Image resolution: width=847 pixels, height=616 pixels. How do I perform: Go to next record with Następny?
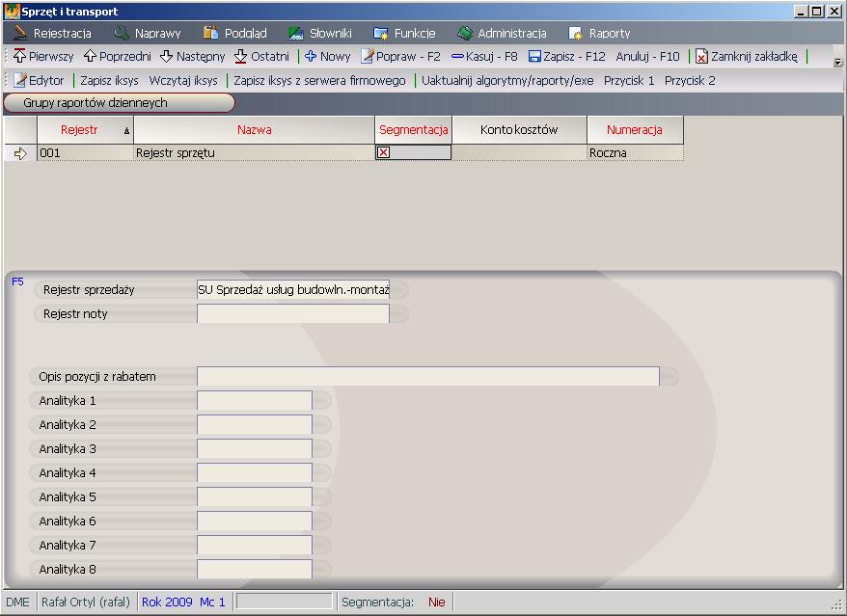click(193, 57)
